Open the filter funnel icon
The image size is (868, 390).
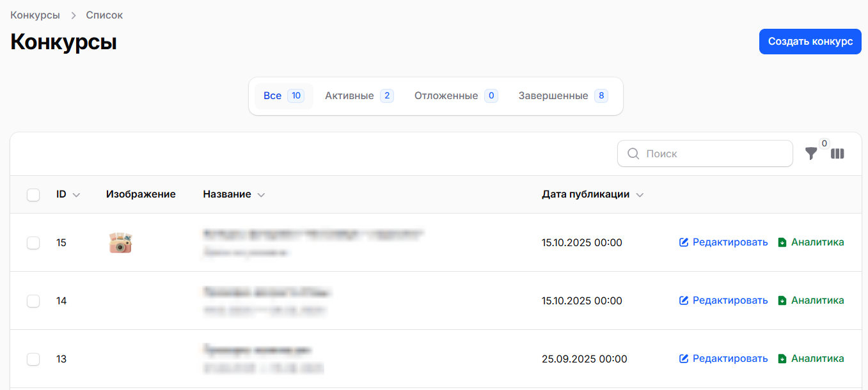(811, 153)
